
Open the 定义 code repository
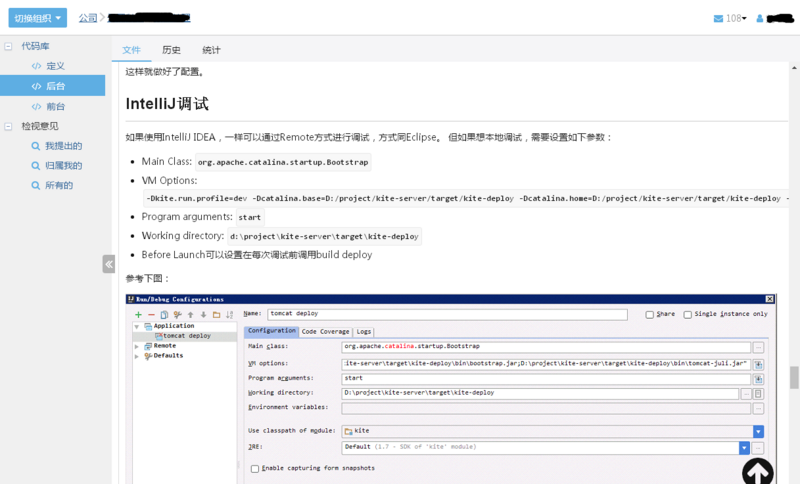[x=48, y=66]
